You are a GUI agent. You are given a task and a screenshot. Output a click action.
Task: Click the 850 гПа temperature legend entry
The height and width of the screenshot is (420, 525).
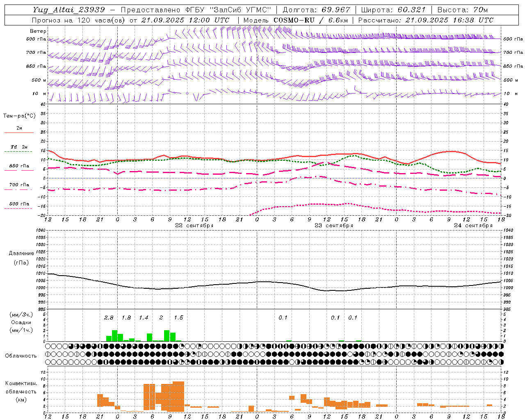[19, 166]
